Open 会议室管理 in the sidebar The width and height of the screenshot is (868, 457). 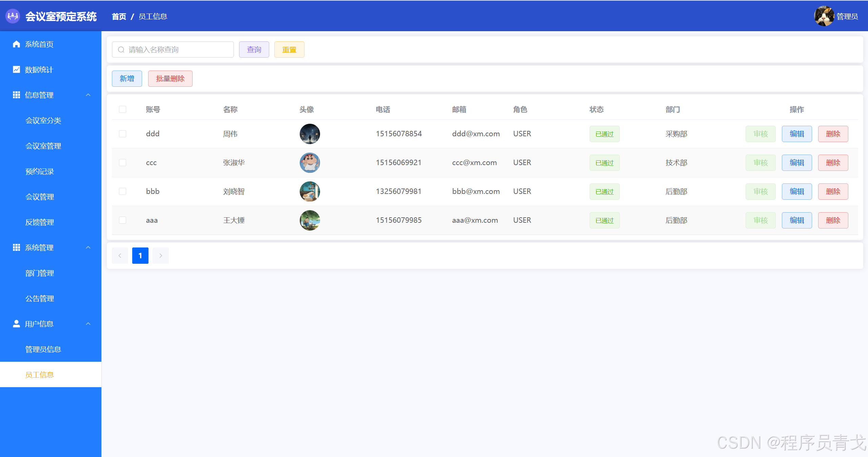[x=43, y=146]
